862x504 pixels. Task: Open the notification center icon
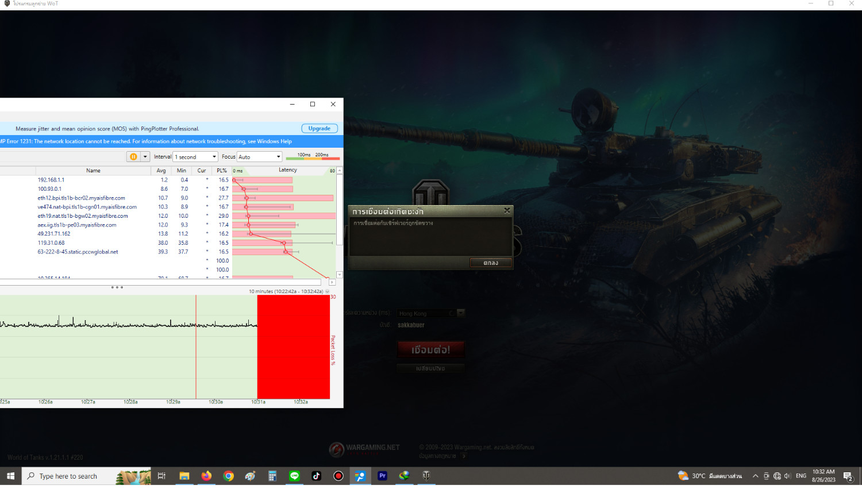coord(848,476)
